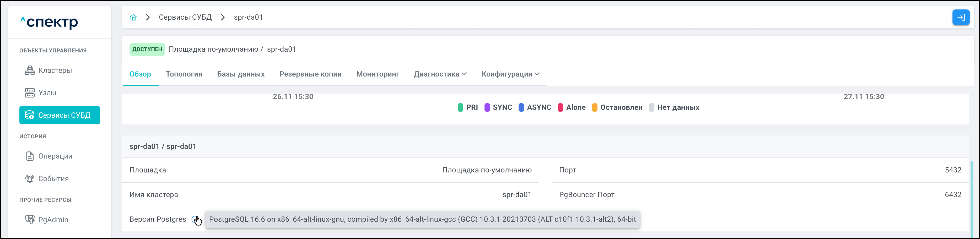The image size is (980, 239).
Task: Launch PgAdmin elephant icon
Action: (30, 220)
